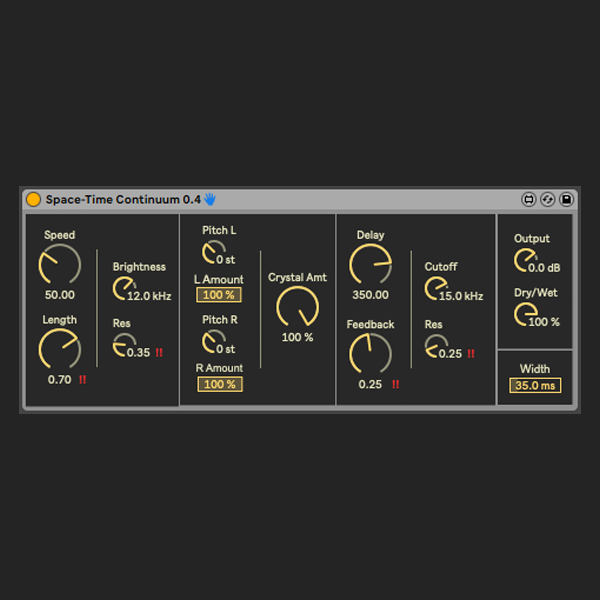The height and width of the screenshot is (600, 600).
Task: Select the L Amount value box
Action: 219,295
